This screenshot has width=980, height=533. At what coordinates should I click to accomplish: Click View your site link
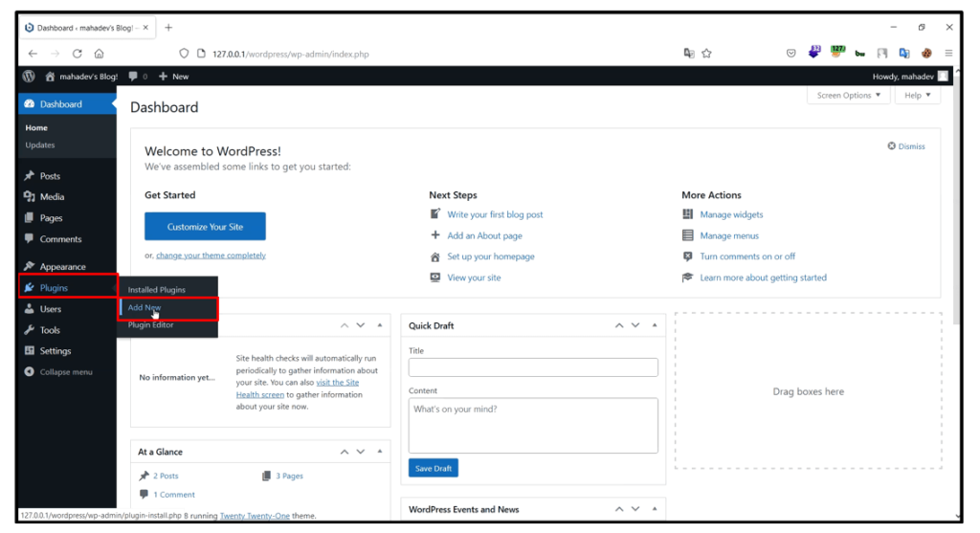pyautogui.click(x=474, y=278)
